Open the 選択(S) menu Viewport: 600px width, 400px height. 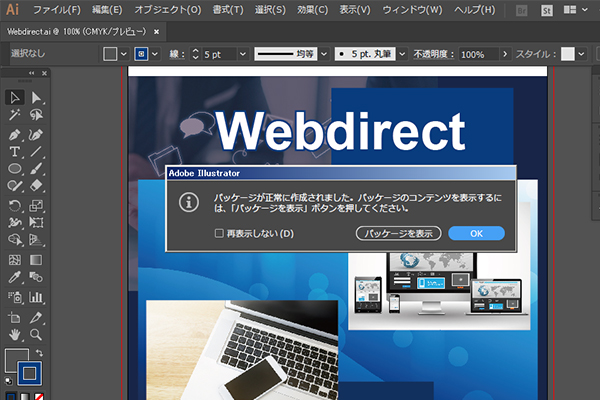(270, 10)
